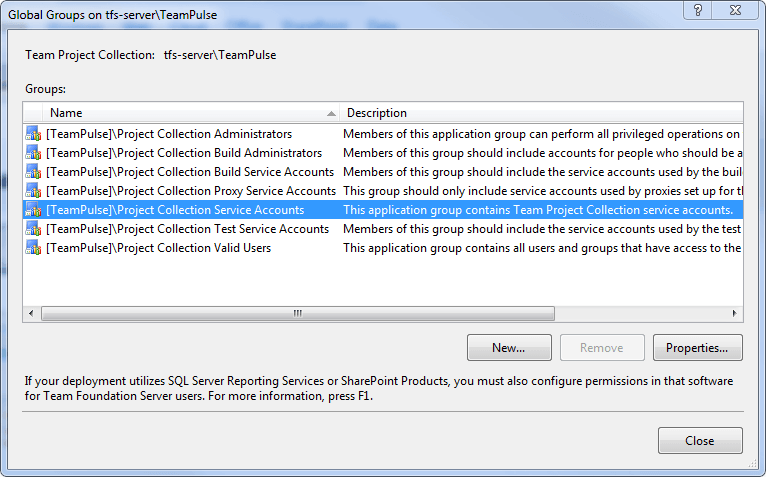Select the Project Collection Administrators row
766x477 pixels.
pyautogui.click(x=383, y=134)
